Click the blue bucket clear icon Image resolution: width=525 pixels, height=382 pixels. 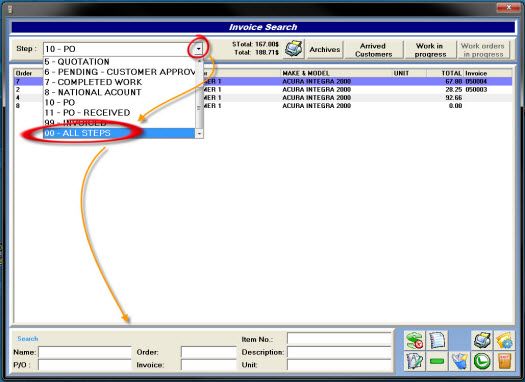tap(459, 361)
